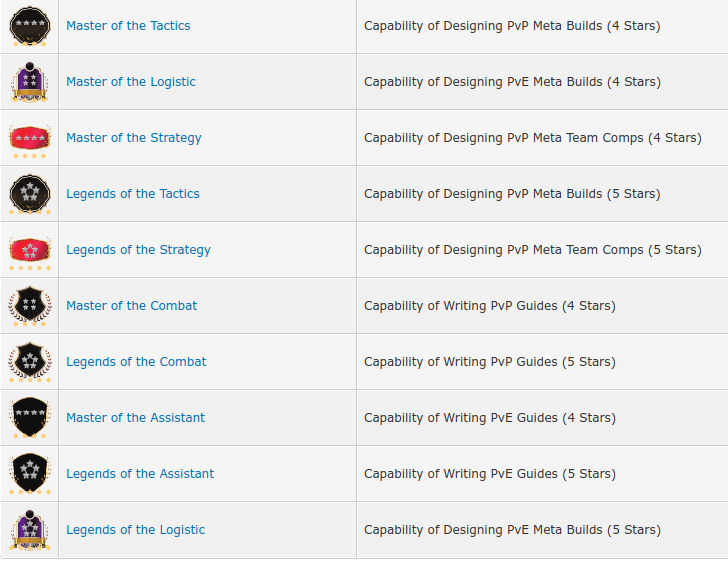
Task: Click the Legends of the Assistant badge icon
Action: [x=30, y=474]
